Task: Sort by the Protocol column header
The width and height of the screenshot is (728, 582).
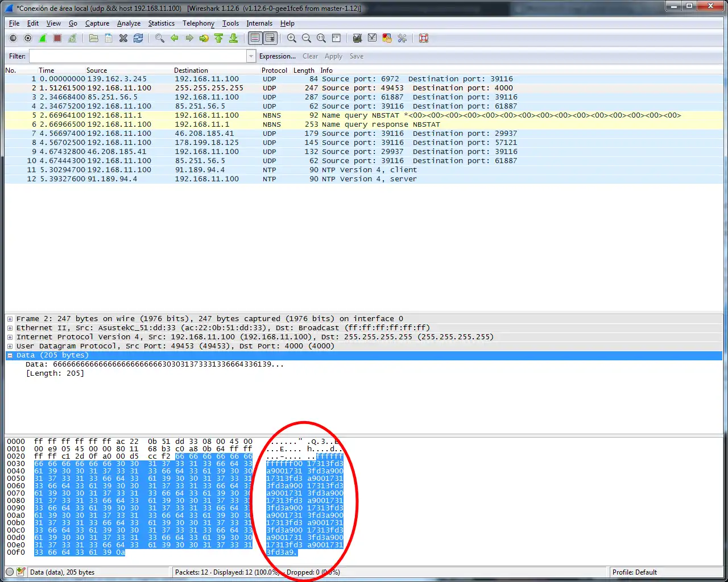Action: tap(274, 70)
